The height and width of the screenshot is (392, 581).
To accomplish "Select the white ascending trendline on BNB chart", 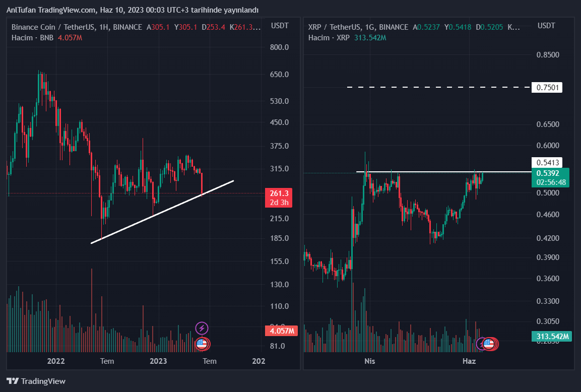I will pos(161,212).
